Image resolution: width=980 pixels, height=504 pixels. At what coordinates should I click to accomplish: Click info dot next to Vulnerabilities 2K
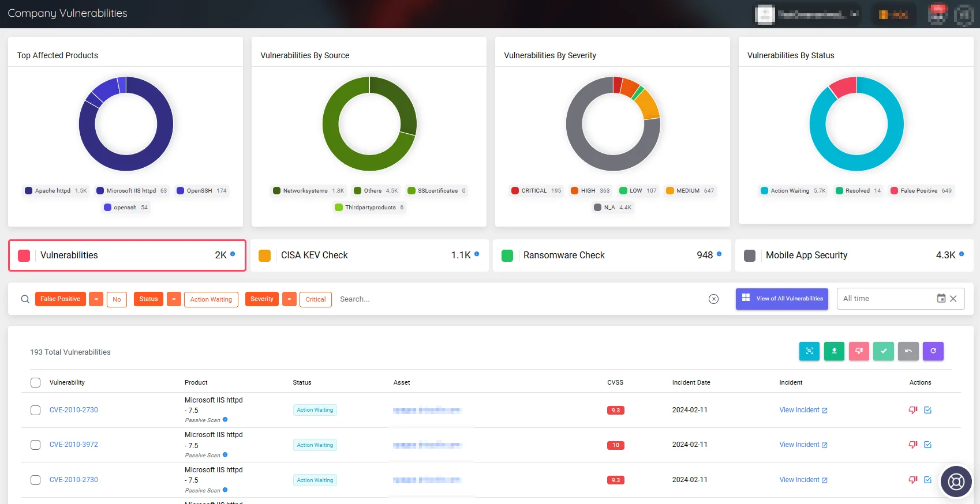233,254
